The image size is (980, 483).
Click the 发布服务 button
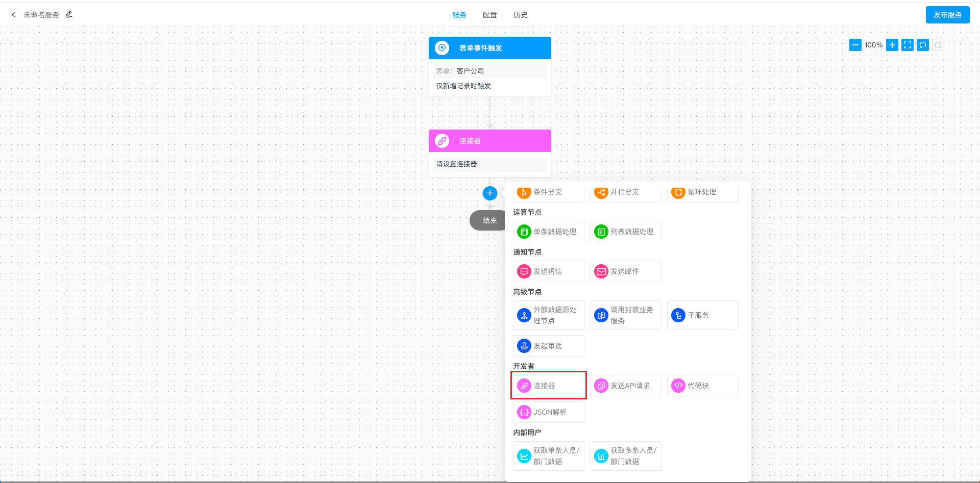pos(947,15)
